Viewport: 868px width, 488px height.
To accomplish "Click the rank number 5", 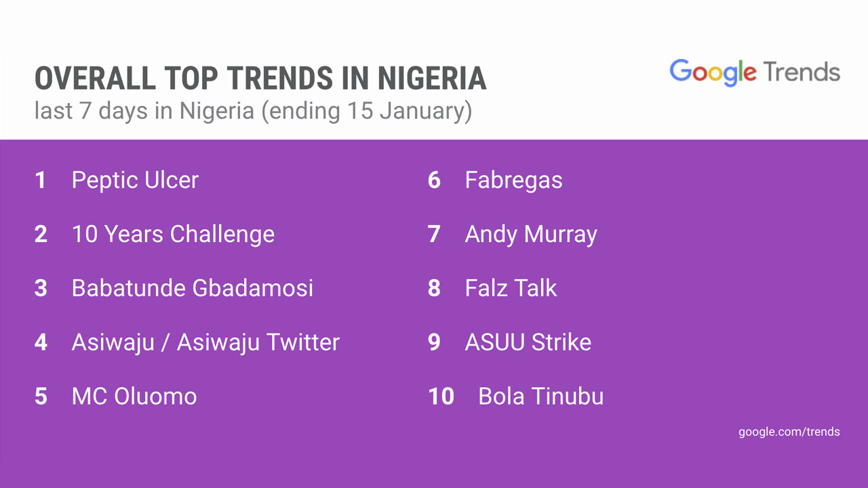I will 41,396.
